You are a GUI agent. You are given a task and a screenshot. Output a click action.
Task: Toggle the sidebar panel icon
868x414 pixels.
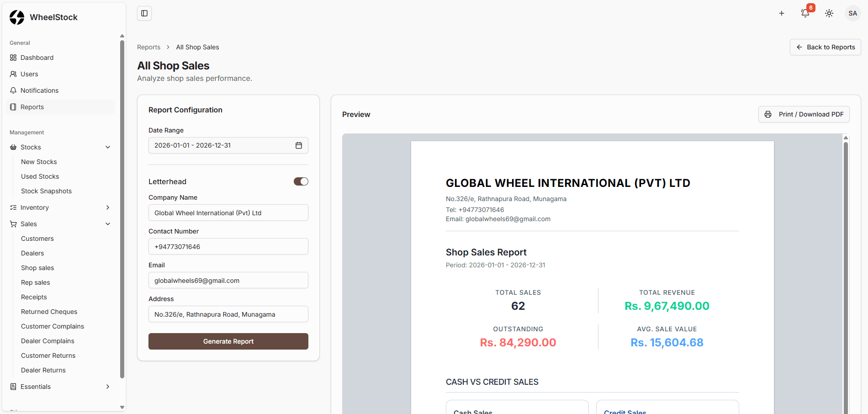(144, 13)
